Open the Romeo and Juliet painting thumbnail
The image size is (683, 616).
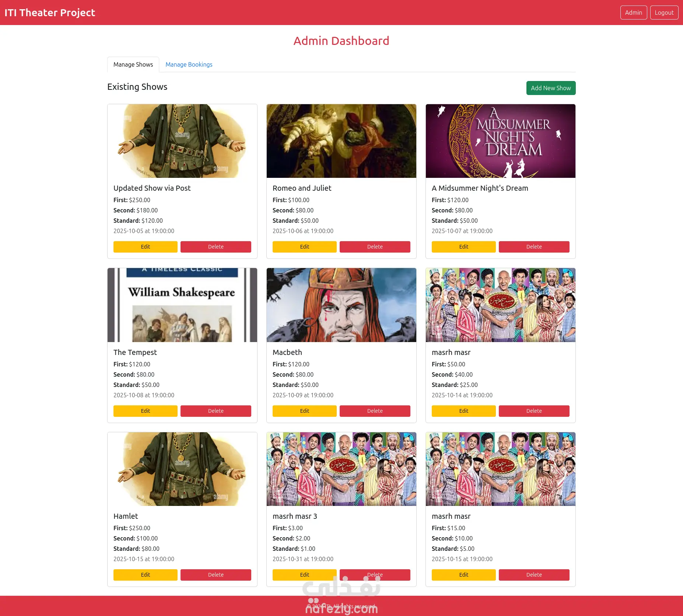coord(341,141)
